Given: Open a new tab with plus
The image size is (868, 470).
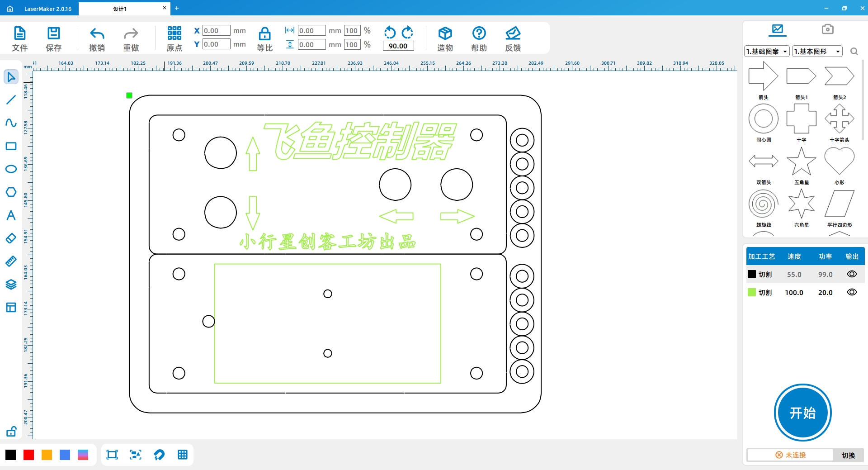Looking at the screenshot, I should point(177,8).
